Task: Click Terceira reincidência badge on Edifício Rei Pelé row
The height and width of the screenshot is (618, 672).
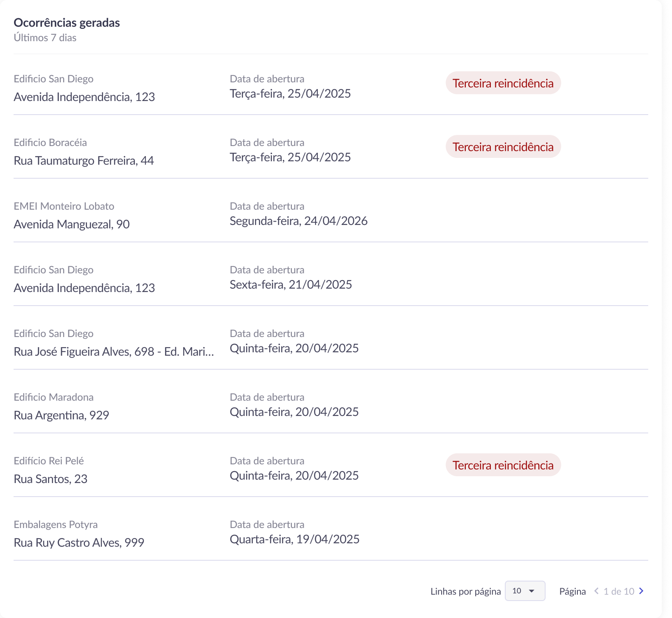Action: (503, 465)
